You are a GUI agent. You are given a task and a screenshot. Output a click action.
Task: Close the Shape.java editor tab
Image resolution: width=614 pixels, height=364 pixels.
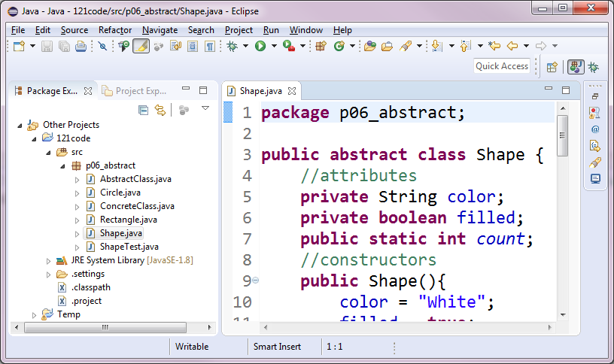(x=292, y=91)
